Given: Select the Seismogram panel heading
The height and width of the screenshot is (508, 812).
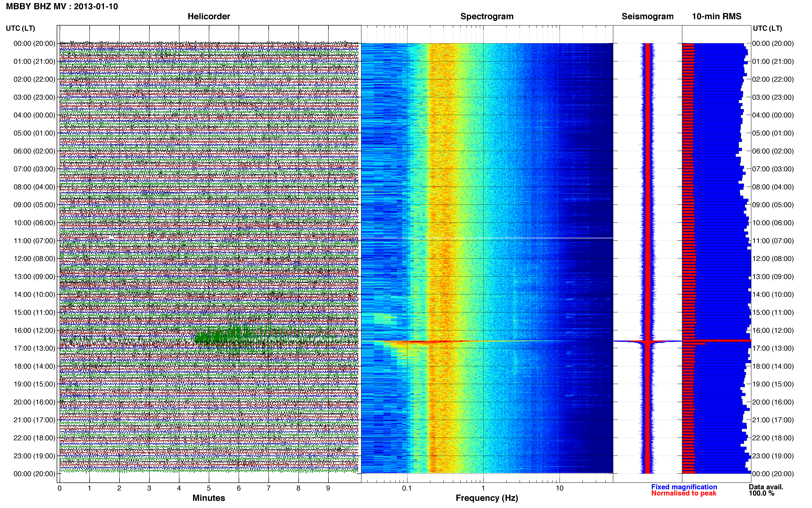Looking at the screenshot, I should tap(648, 16).
